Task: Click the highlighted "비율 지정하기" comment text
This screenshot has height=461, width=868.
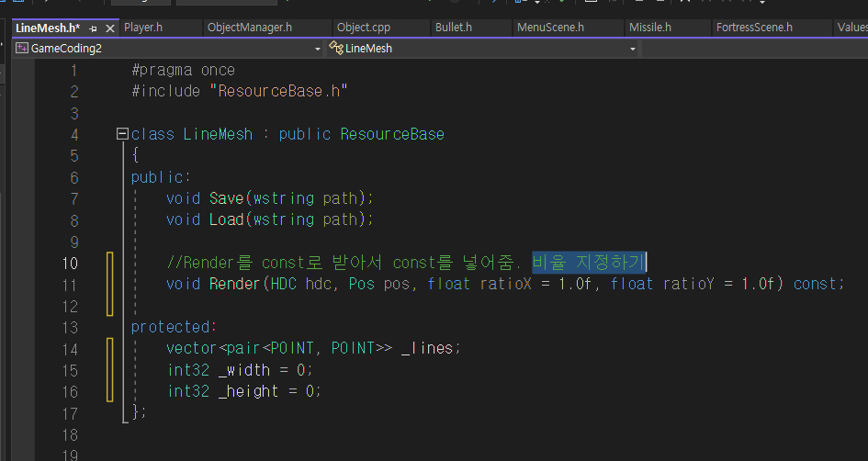Action: (589, 262)
